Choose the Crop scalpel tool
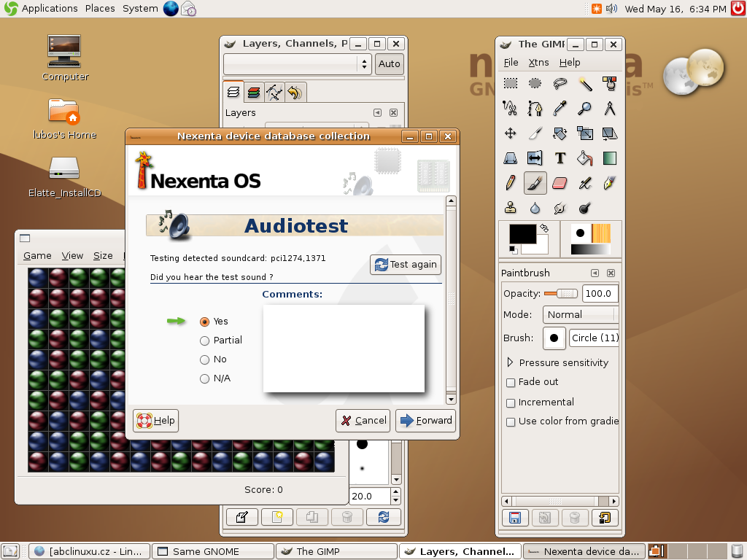 point(535,133)
